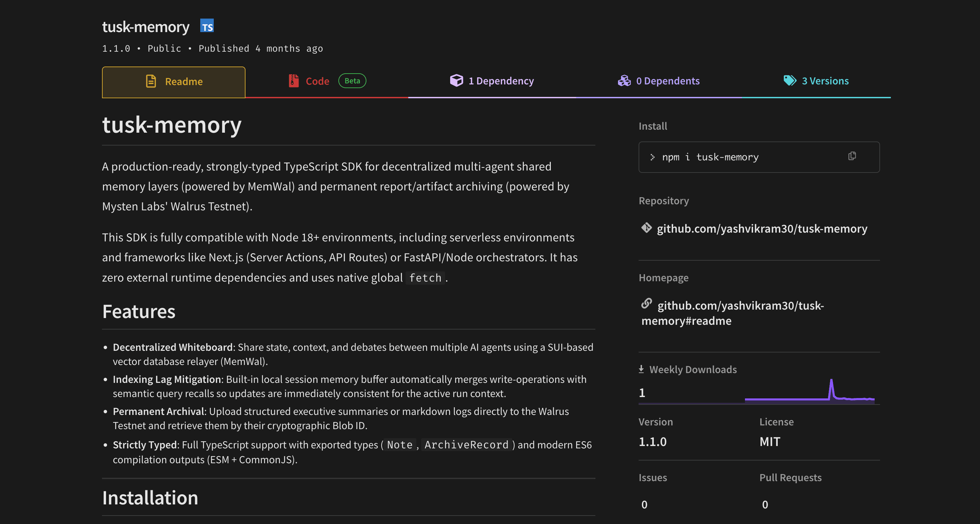The height and width of the screenshot is (524, 980).
Task: Click the Readme document icon
Action: [151, 81]
